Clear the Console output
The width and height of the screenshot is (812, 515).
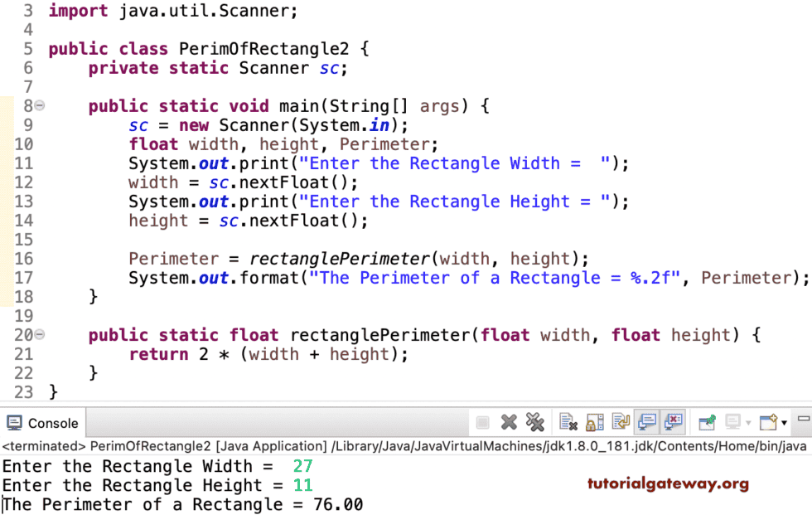click(x=568, y=421)
